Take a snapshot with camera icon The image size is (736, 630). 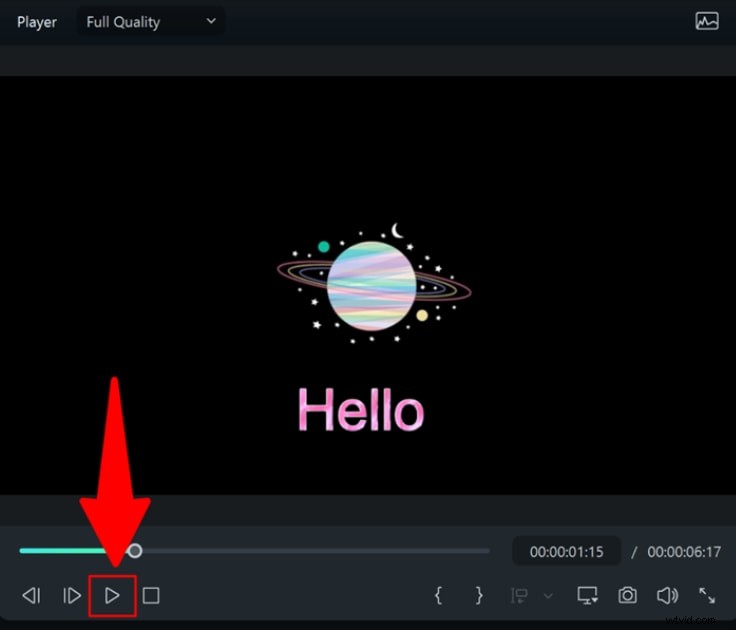[x=628, y=595]
